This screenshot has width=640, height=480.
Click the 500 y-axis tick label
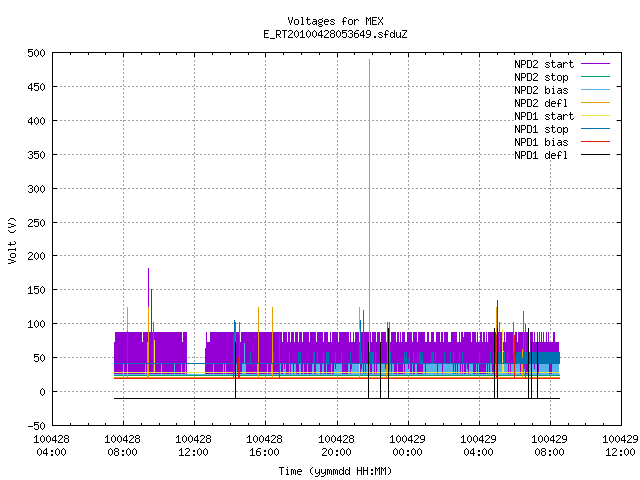point(36,53)
